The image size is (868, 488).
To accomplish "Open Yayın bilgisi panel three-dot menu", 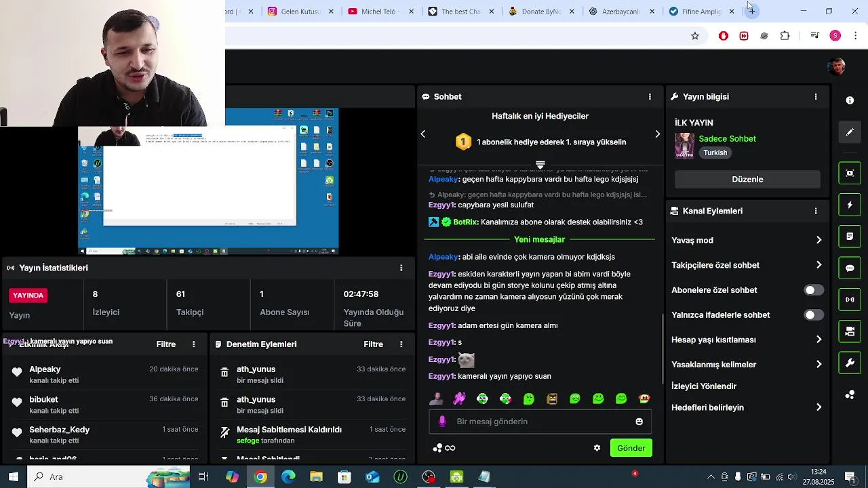I will 816,97.
